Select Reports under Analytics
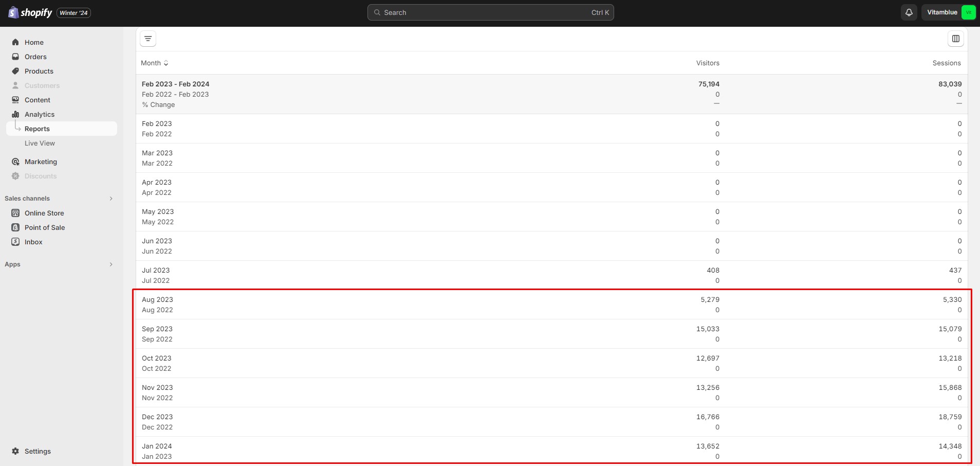This screenshot has height=466, width=980. tap(62, 129)
